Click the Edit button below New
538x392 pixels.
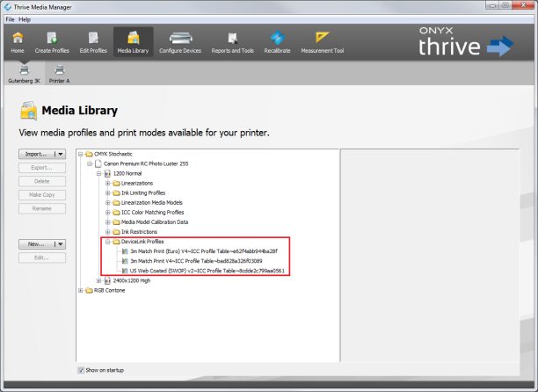click(42, 258)
